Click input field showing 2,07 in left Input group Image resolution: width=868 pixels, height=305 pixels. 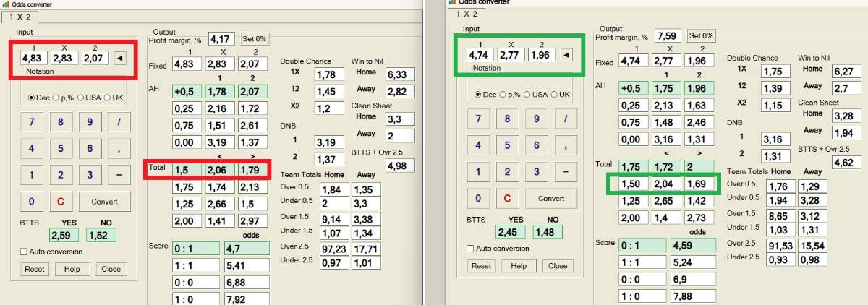click(94, 57)
